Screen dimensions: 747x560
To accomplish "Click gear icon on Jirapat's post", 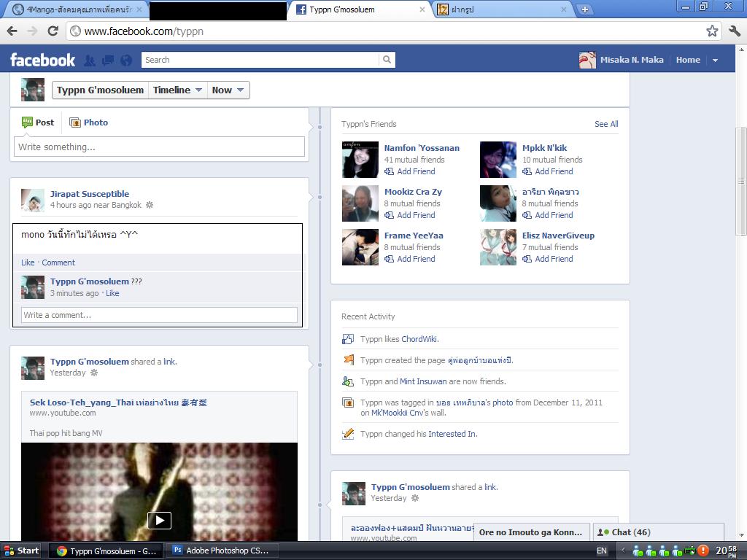I will [150, 205].
